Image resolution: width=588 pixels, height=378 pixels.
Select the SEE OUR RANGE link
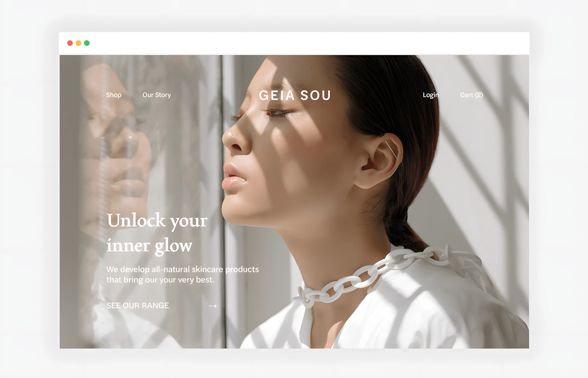138,305
